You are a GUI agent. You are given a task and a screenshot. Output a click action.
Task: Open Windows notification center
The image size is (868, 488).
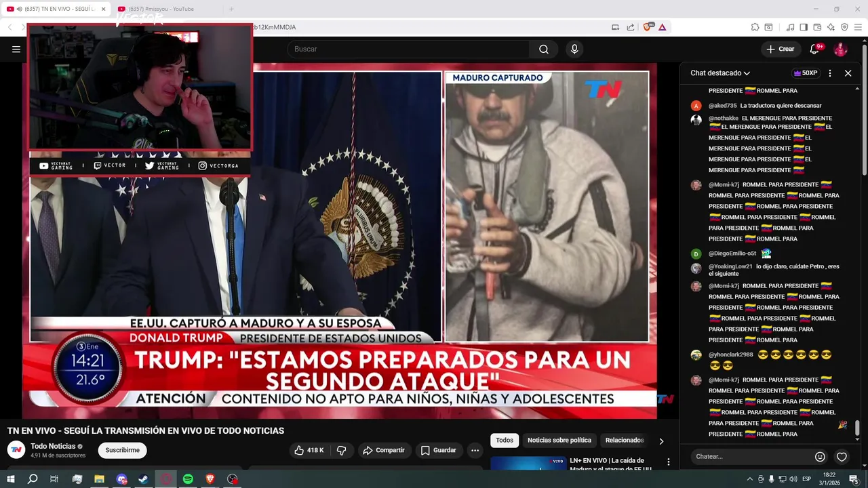[x=854, y=479]
